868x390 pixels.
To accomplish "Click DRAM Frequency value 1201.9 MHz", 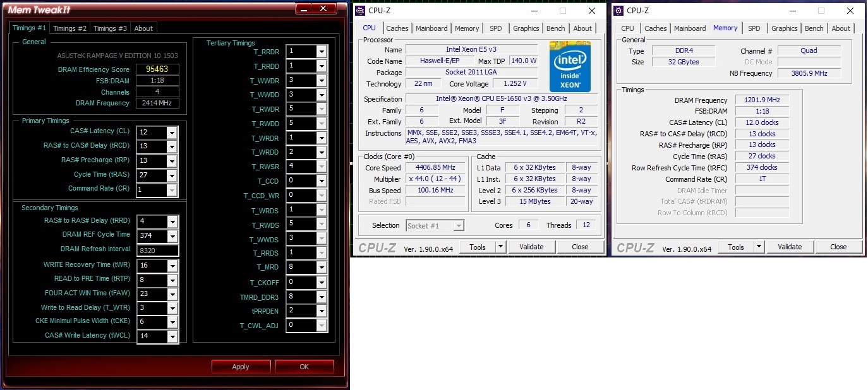I will 762,100.
